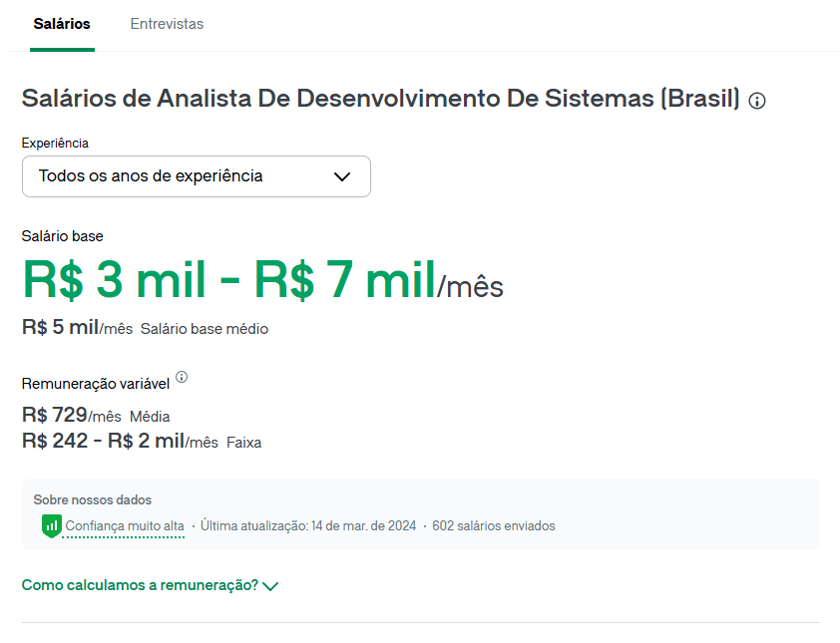Click the chevron arrow in experience selector

[x=342, y=176]
